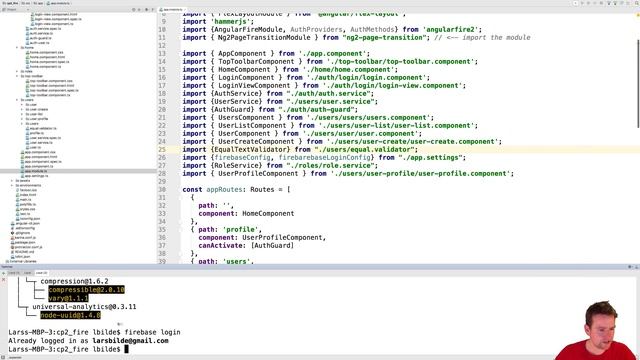This screenshot has height=360, width=640.
Task: Click the fold marker at line 31
Action: (x=180, y=198)
